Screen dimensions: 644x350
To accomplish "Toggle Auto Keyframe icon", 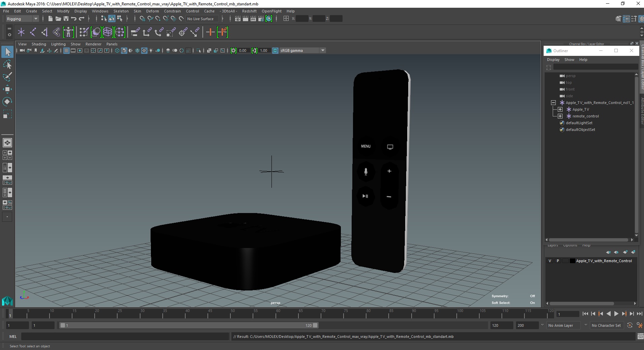I will click(x=630, y=325).
